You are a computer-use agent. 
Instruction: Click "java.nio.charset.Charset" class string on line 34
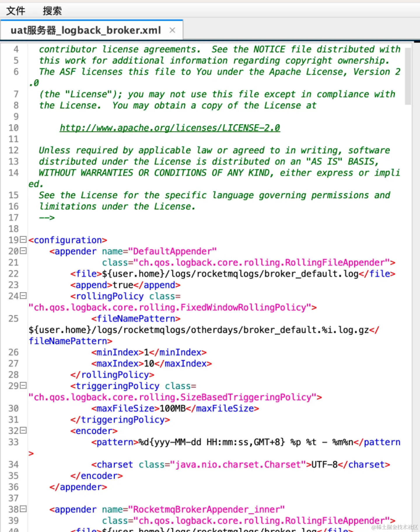pos(238,465)
